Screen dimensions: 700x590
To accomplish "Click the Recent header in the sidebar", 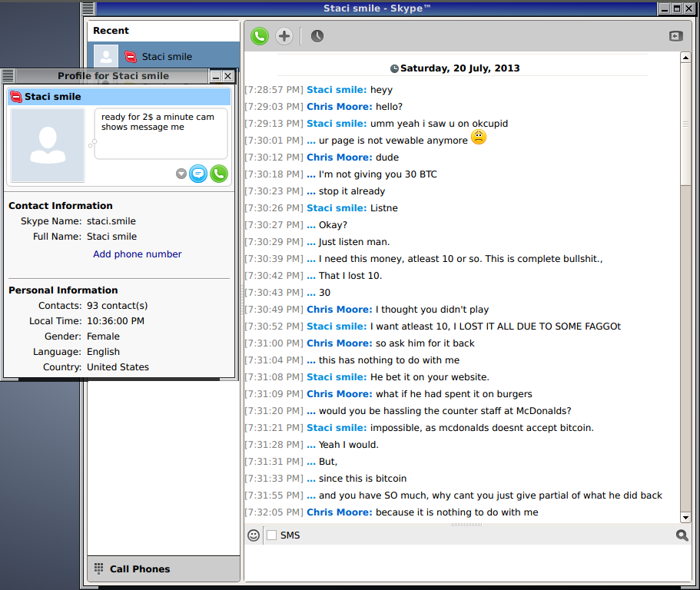I will pos(111,31).
